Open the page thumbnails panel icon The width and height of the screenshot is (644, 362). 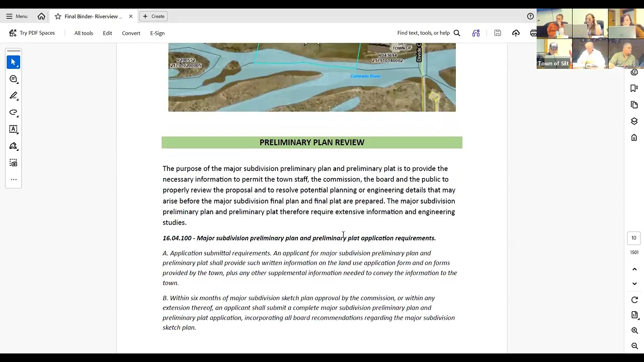(x=634, y=105)
